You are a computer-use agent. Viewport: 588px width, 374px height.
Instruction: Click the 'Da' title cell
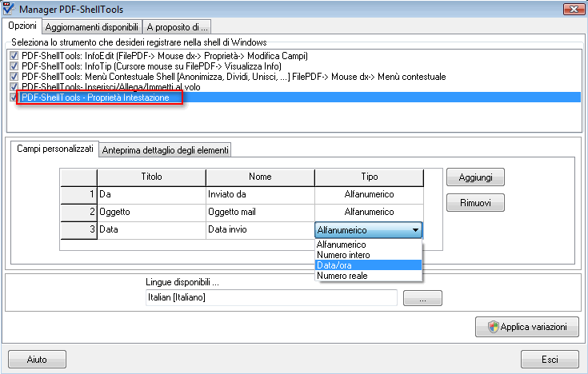pyautogui.click(x=151, y=194)
